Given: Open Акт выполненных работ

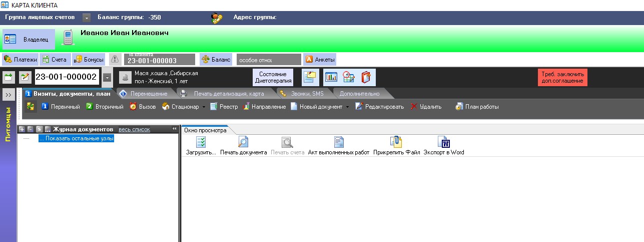Looking at the screenshot, I should [x=339, y=142].
